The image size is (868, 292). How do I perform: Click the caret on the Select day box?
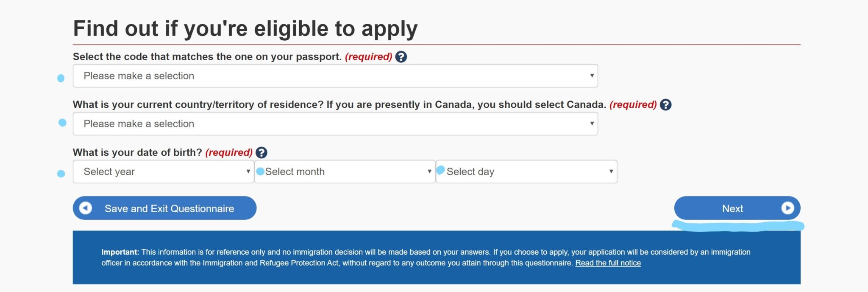pyautogui.click(x=611, y=172)
